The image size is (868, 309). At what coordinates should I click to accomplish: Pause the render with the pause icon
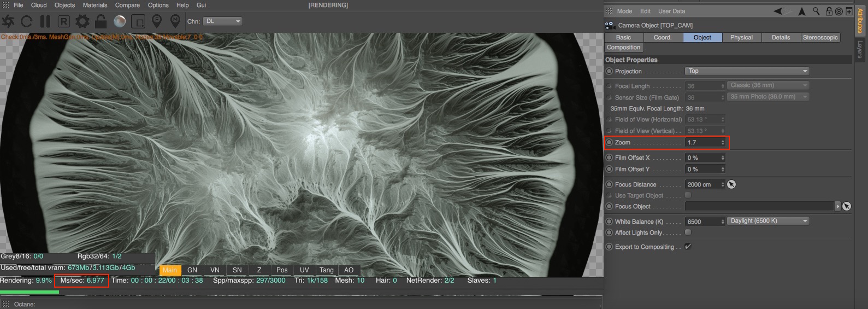click(45, 21)
